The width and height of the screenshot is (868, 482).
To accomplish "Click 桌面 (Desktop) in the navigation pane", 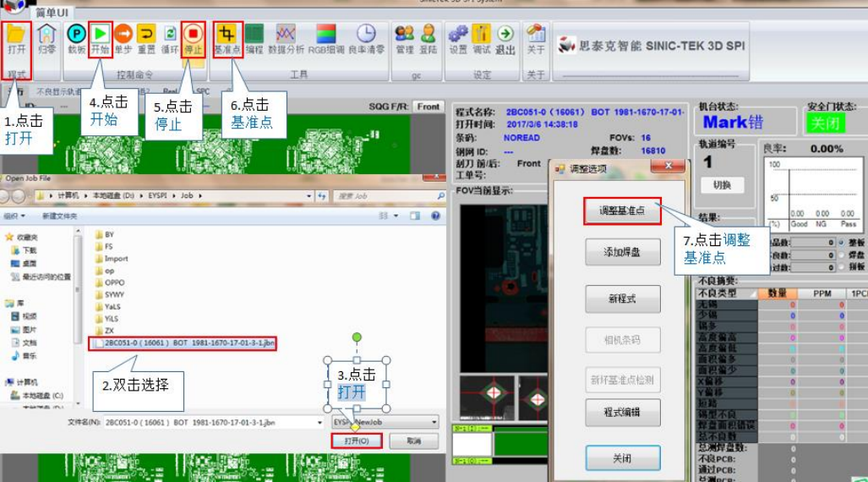I will click(x=25, y=263).
